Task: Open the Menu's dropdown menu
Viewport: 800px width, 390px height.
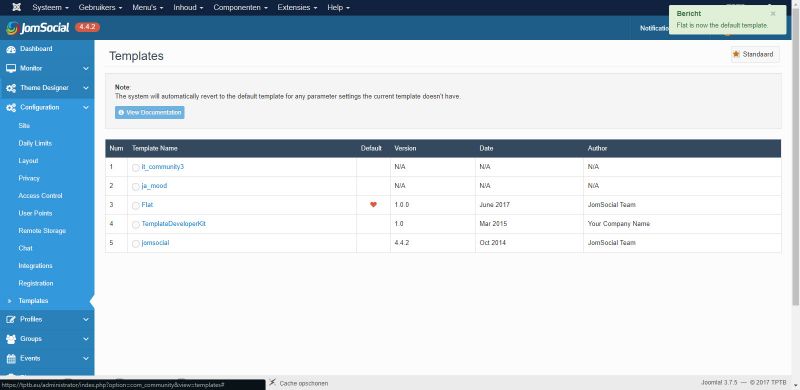Action: pos(147,8)
